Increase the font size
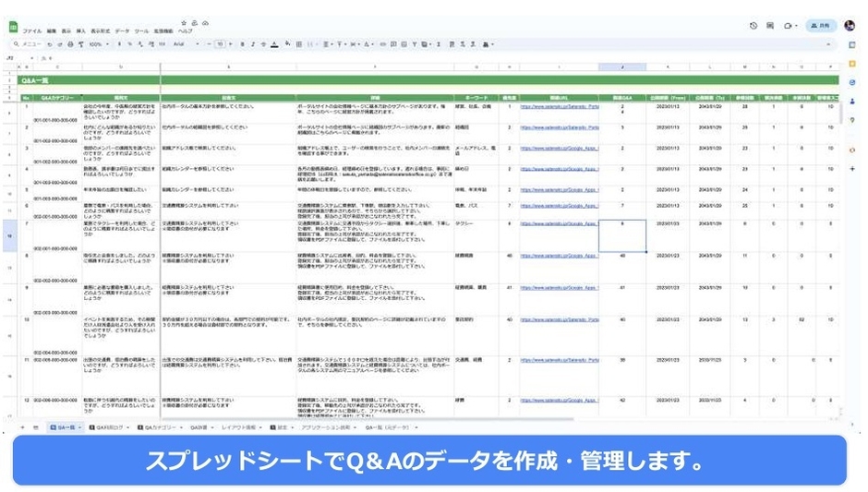This screenshot has width=868, height=492. [x=230, y=44]
